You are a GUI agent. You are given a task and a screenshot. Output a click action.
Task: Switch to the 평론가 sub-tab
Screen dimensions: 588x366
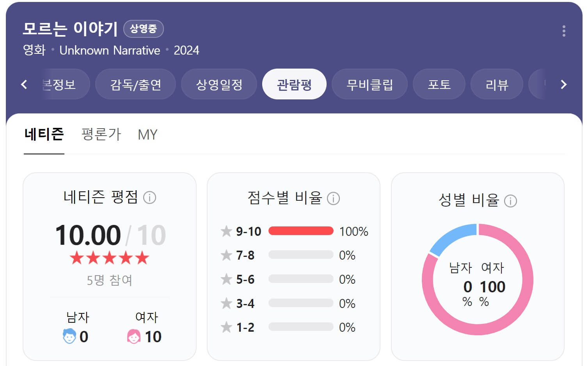(x=101, y=134)
